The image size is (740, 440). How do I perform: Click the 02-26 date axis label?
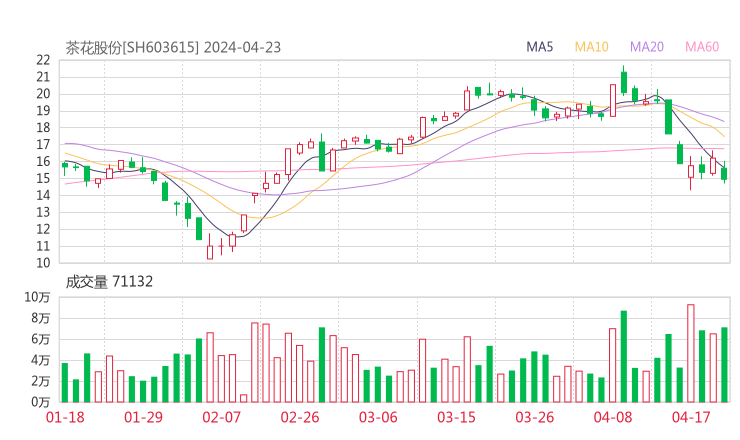click(300, 417)
